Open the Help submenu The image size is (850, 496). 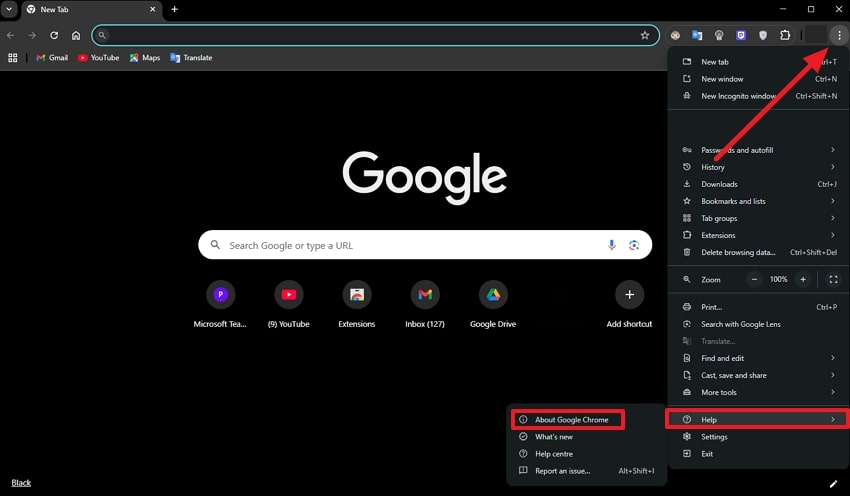point(758,420)
